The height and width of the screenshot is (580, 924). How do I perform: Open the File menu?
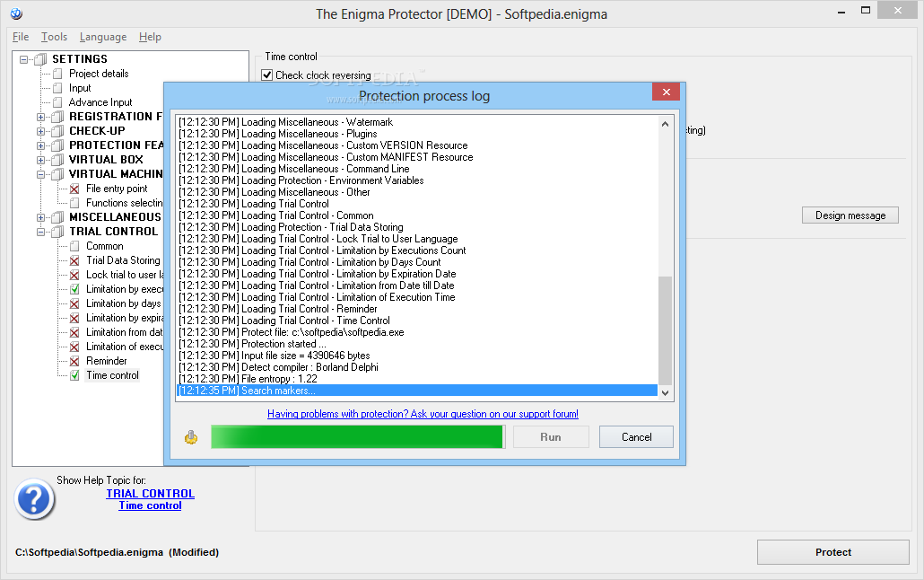point(21,37)
